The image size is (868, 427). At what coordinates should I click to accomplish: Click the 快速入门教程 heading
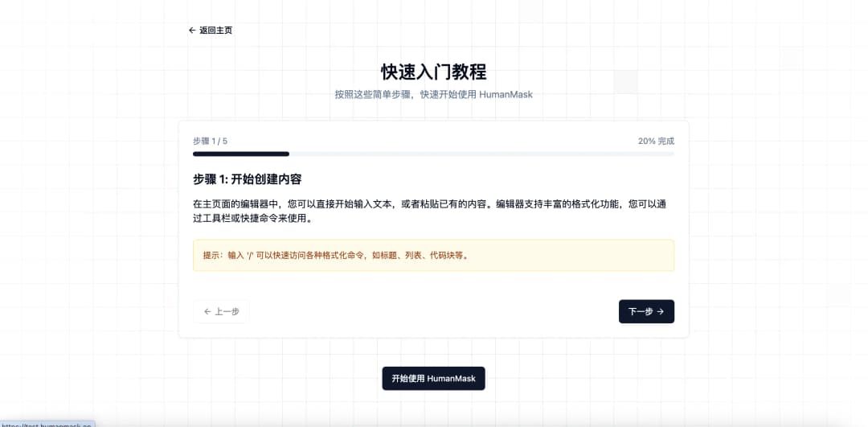tap(433, 72)
